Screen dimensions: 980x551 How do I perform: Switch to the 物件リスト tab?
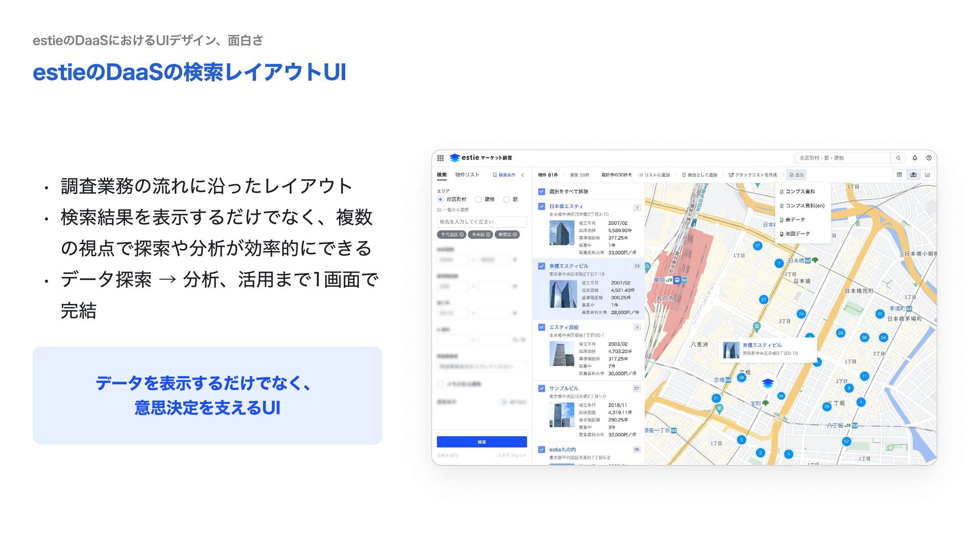coord(467,175)
